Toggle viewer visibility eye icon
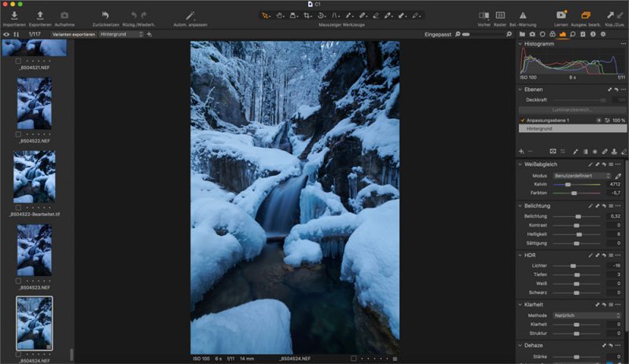 point(6,35)
